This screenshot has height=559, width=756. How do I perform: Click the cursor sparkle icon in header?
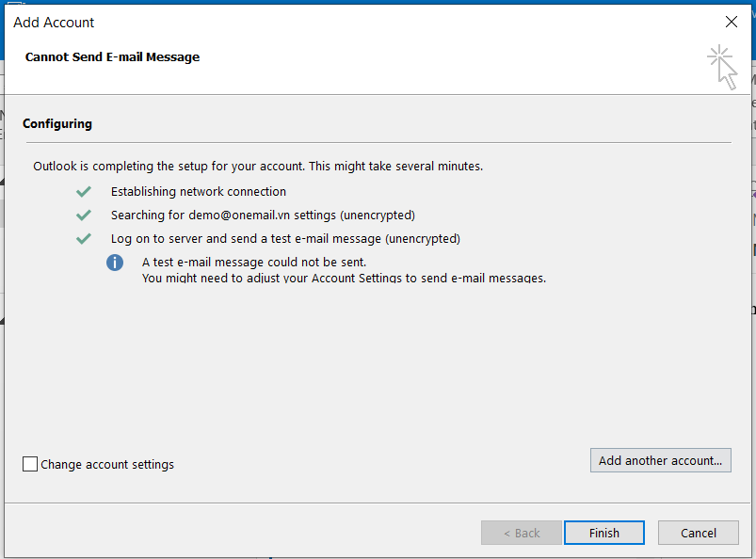[722, 67]
